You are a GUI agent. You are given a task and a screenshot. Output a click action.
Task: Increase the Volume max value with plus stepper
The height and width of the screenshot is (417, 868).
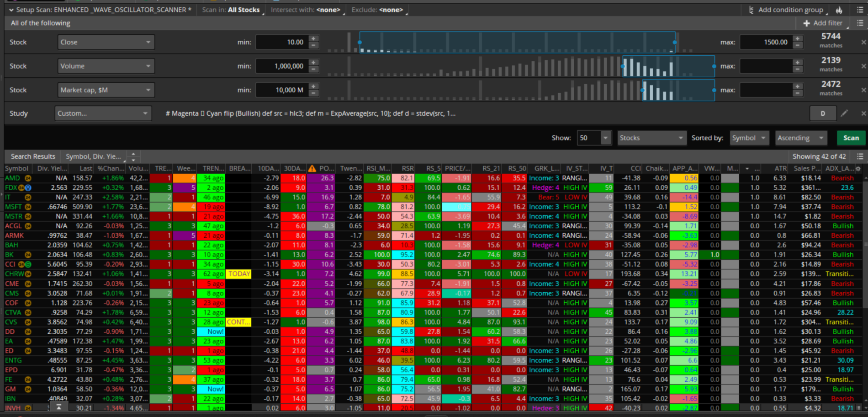[x=798, y=63]
